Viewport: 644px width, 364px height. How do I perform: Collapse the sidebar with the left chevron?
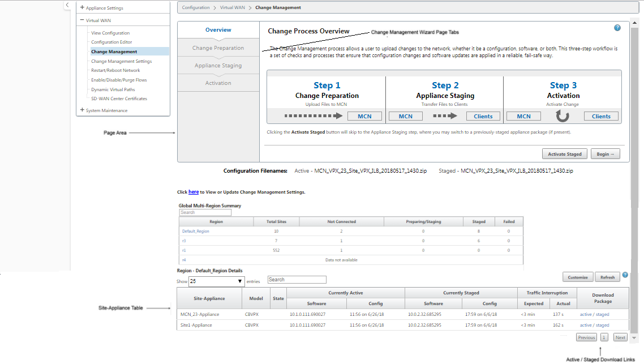(67, 5)
